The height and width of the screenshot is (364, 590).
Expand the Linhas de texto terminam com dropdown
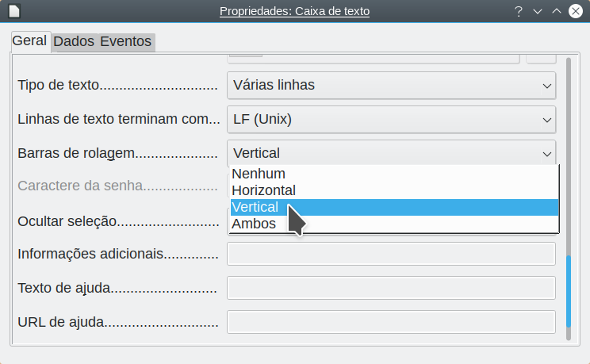tap(391, 119)
